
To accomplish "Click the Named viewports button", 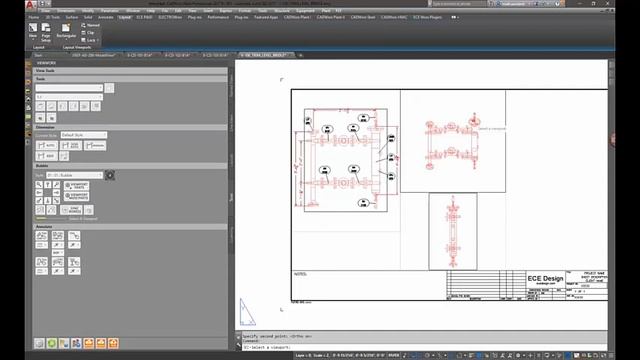I will coord(90,25).
